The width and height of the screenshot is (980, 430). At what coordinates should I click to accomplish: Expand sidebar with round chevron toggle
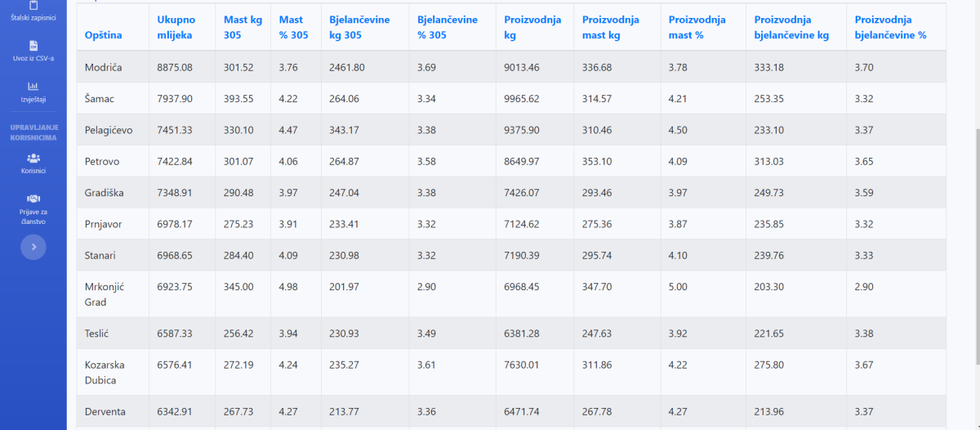click(33, 246)
